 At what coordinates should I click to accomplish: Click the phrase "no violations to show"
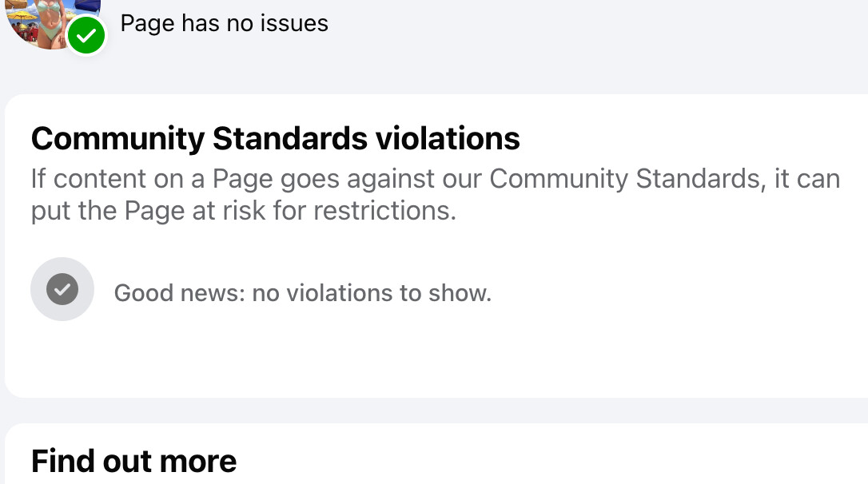[x=369, y=293]
